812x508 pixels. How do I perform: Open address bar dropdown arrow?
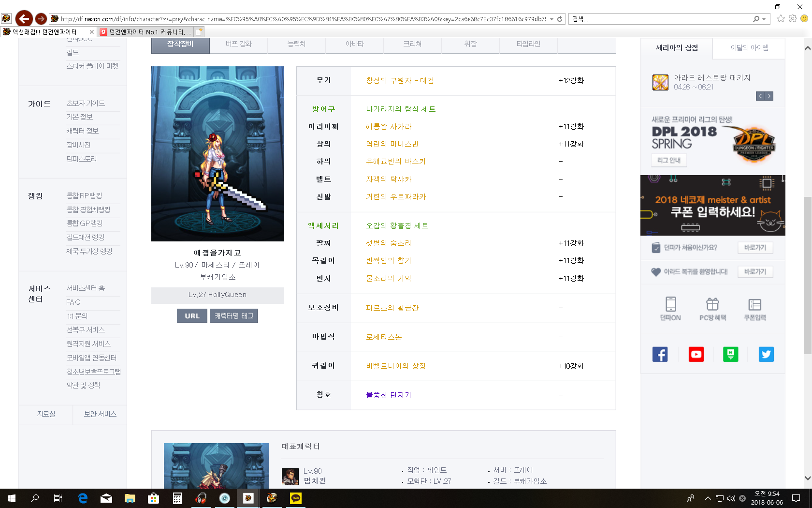coord(551,19)
